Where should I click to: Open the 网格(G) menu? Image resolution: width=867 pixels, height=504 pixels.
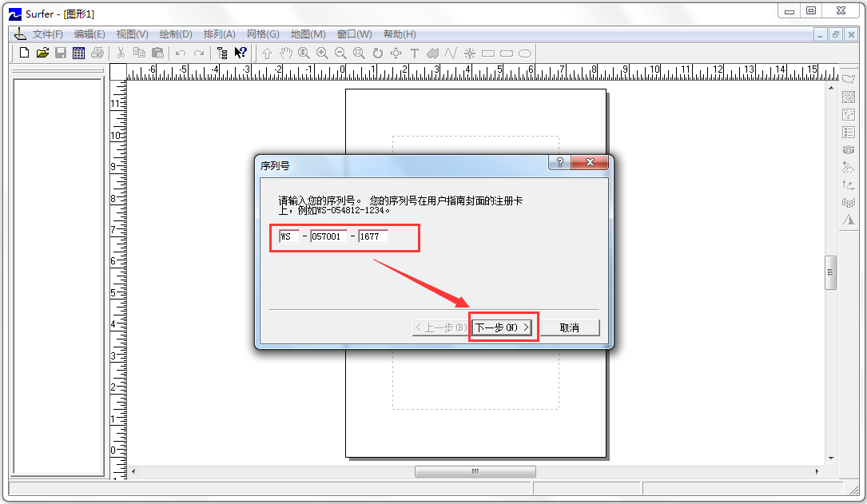pos(263,34)
